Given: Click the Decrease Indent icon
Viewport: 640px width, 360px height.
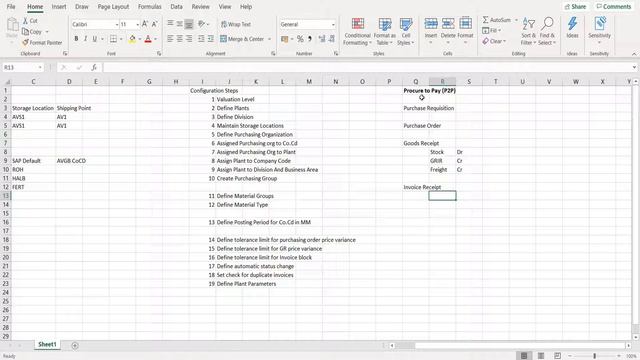Looking at the screenshot, I should [201, 39].
